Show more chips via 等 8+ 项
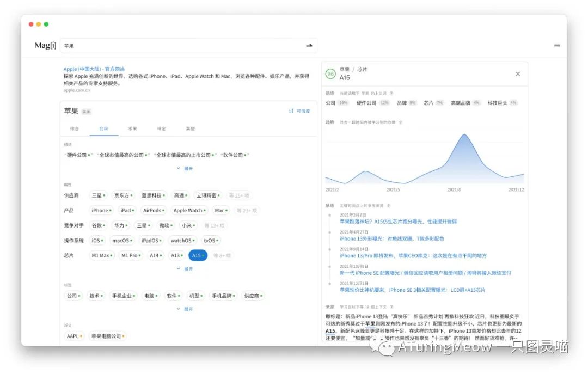The image size is (588, 374). [222, 255]
